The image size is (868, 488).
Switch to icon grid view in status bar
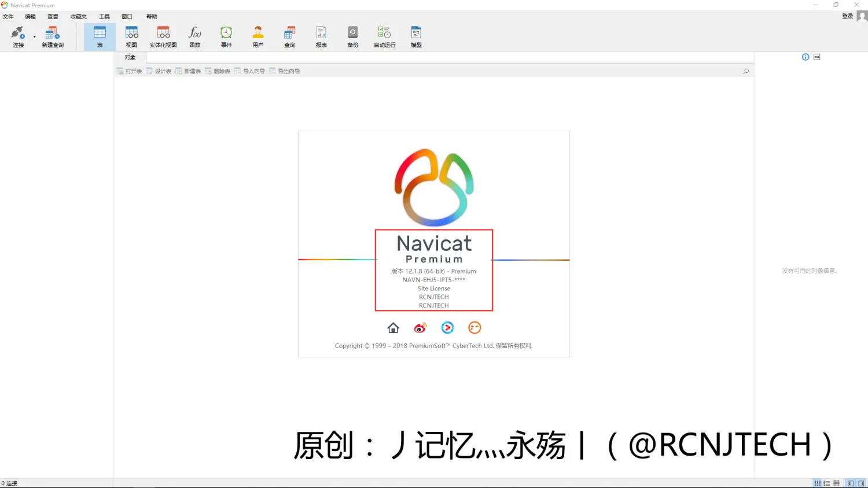tap(818, 483)
